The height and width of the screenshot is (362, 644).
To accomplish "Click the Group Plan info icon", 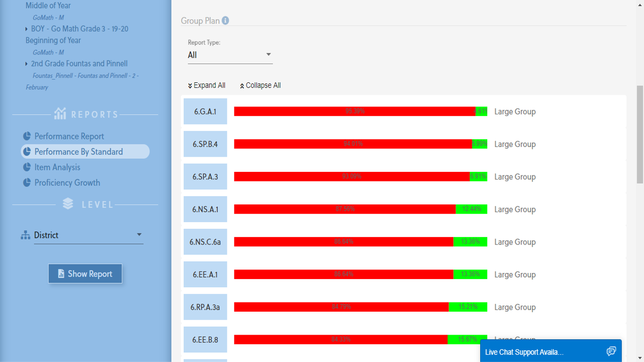I will click(x=225, y=21).
